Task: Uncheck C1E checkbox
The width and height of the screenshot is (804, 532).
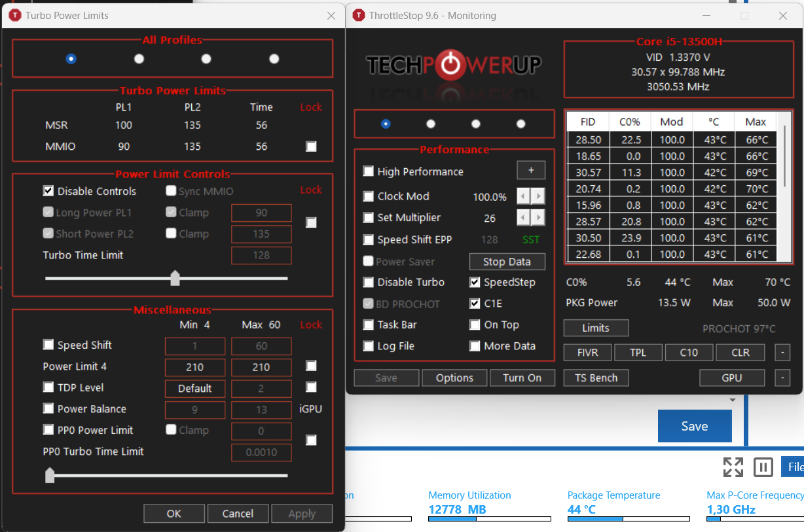Action: click(475, 304)
